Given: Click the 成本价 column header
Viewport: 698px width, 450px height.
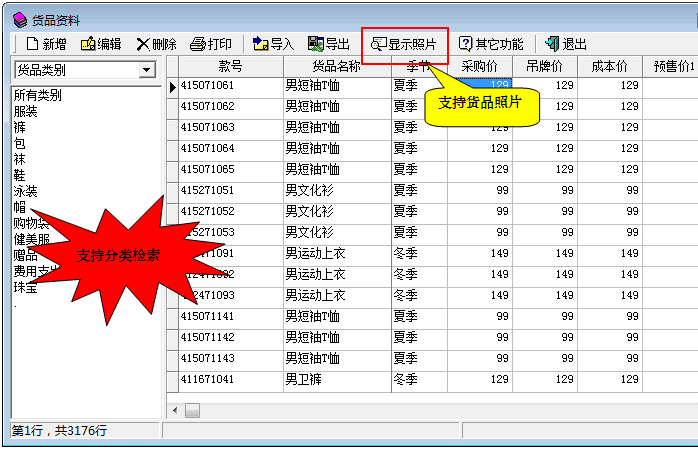Looking at the screenshot, I should point(609,66).
